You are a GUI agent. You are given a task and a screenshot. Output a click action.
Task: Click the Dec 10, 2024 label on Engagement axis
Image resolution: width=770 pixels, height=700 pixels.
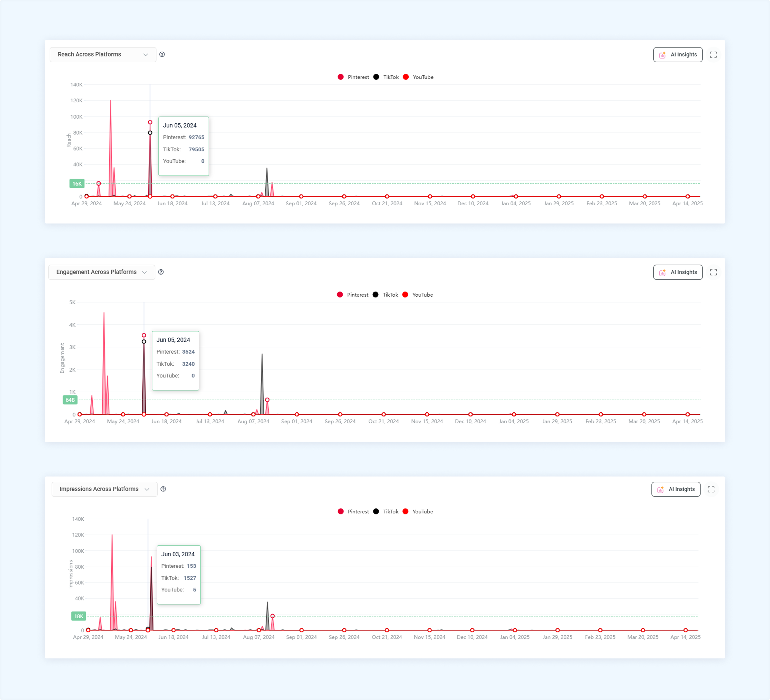(470, 421)
